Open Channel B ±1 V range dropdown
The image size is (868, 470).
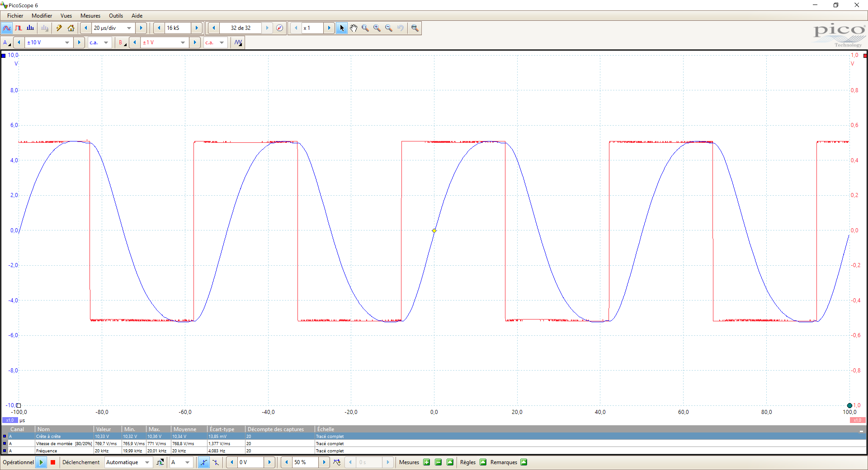click(183, 42)
